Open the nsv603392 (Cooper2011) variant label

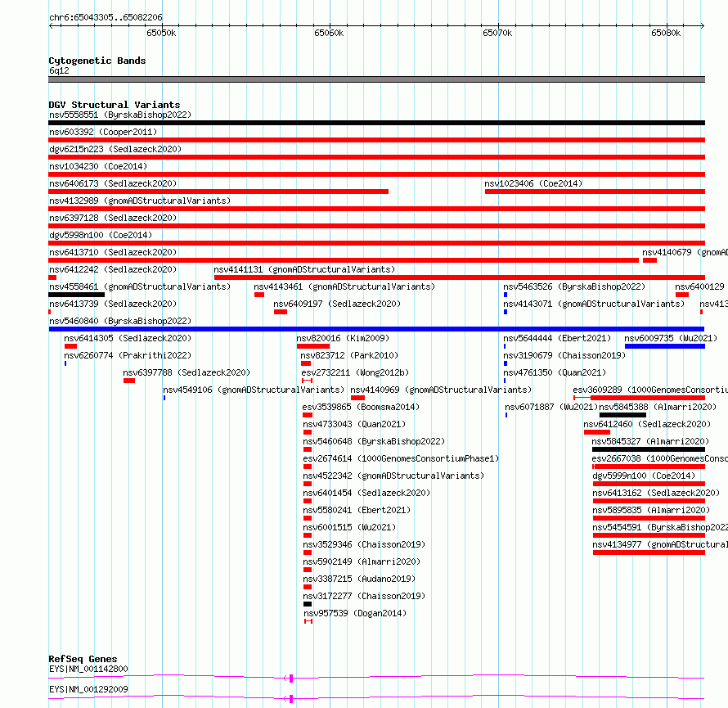pos(103,132)
